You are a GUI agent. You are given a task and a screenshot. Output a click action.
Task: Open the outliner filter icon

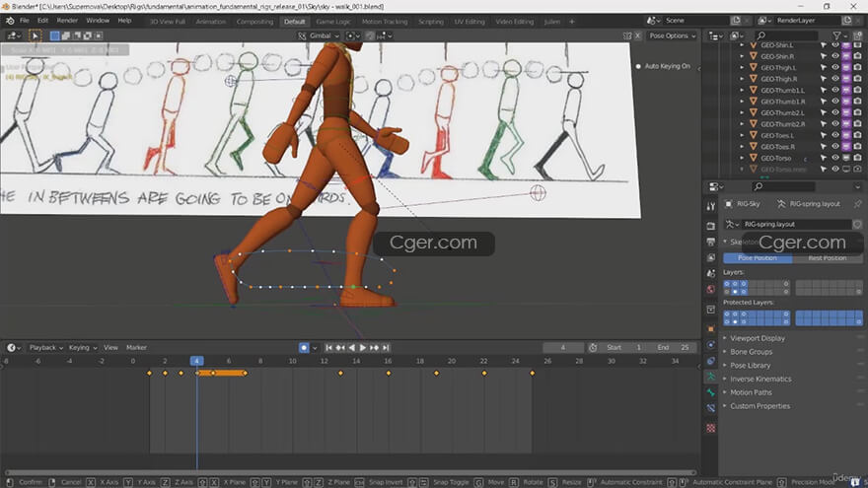point(838,35)
